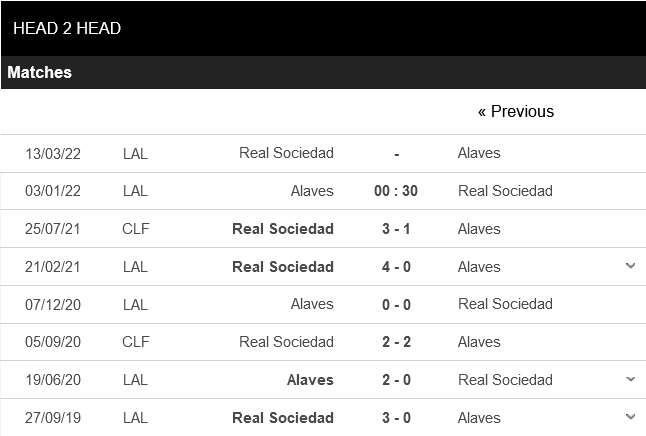This screenshot has width=646, height=436.
Task: Expand the 19/06/20 match details chevron
Action: (630, 380)
